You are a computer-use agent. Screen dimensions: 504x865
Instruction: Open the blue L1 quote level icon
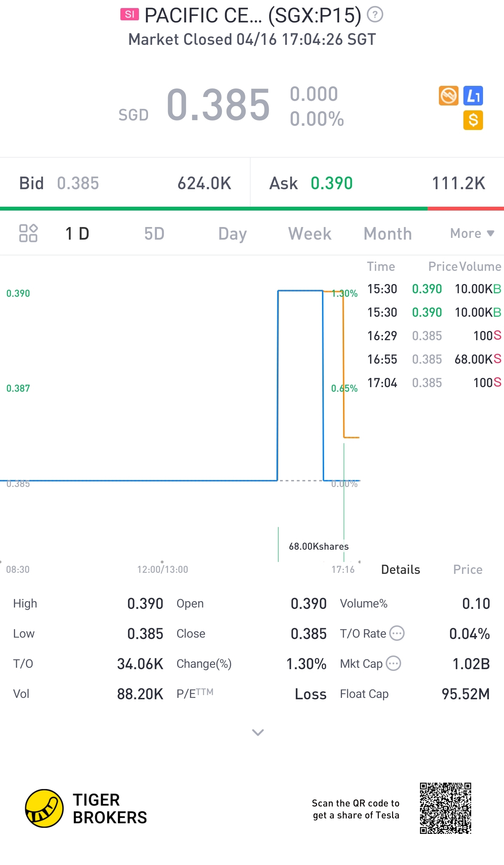(x=473, y=96)
